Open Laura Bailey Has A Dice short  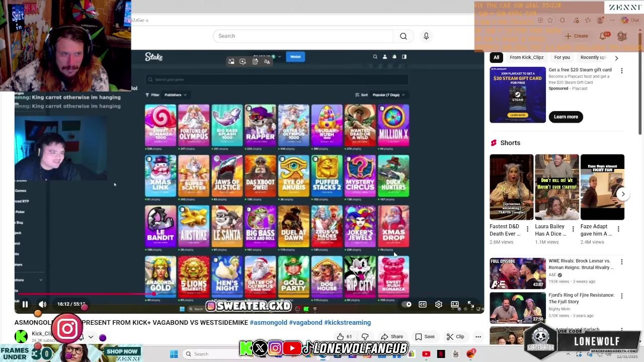point(557,187)
